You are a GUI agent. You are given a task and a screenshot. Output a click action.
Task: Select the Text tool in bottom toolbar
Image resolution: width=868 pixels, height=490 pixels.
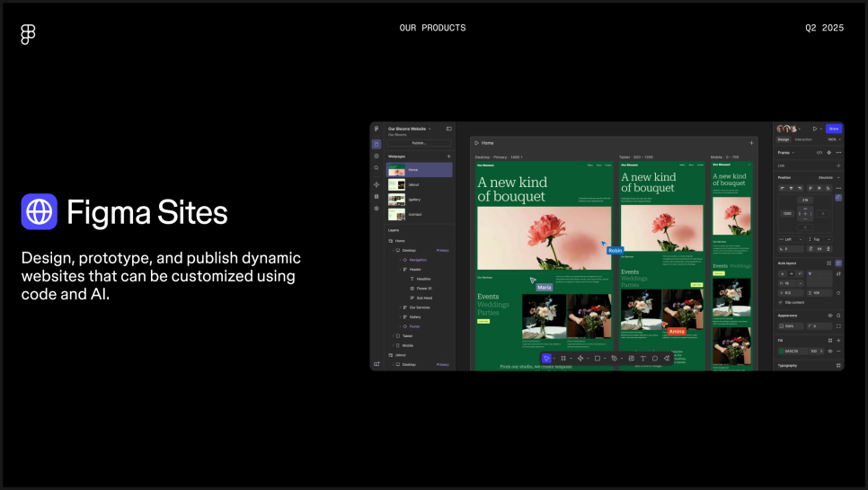[x=642, y=358]
